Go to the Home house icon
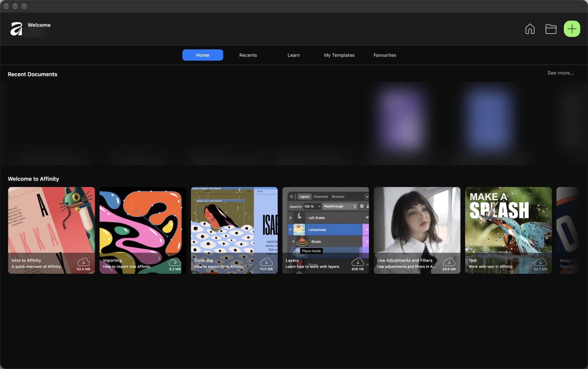Screen dimensions: 588x369 coord(530,29)
